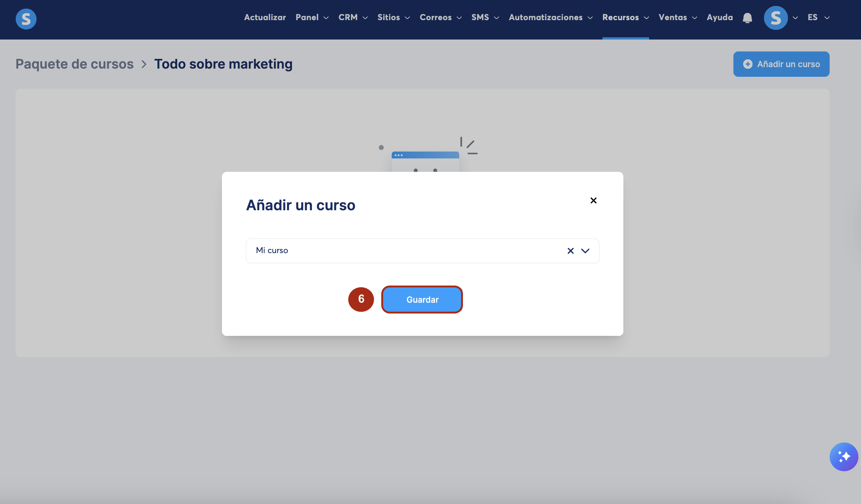Expand the Recursos menu
861x504 pixels.
(625, 18)
